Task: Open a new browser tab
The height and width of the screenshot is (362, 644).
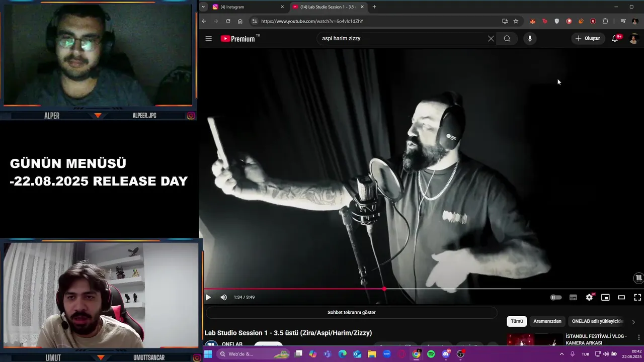Action: click(x=374, y=7)
